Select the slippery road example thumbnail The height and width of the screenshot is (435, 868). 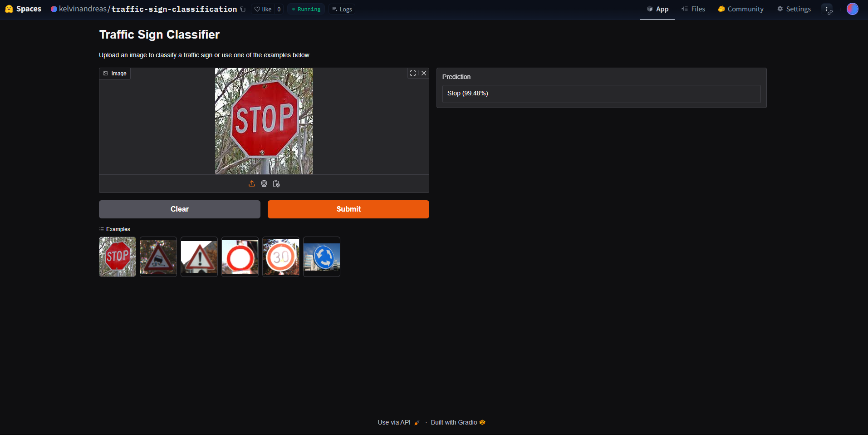[x=158, y=257]
